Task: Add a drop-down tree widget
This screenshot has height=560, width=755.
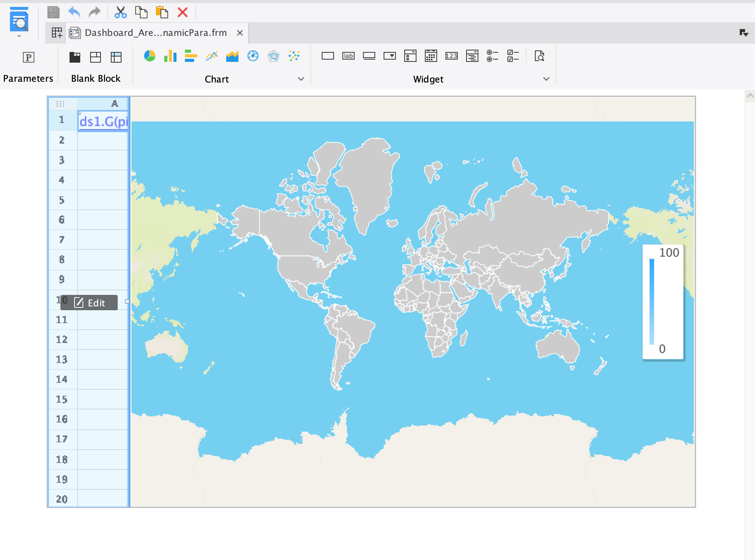Action: [410, 56]
